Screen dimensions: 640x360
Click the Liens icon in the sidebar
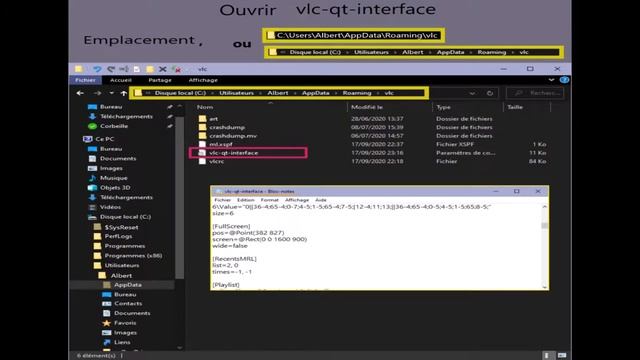pos(107,342)
